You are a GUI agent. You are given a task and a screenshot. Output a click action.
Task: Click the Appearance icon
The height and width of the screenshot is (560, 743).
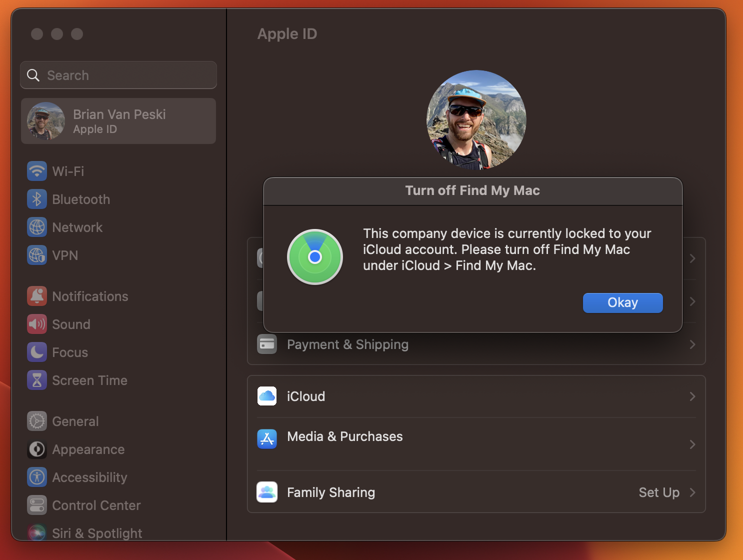[37, 449]
